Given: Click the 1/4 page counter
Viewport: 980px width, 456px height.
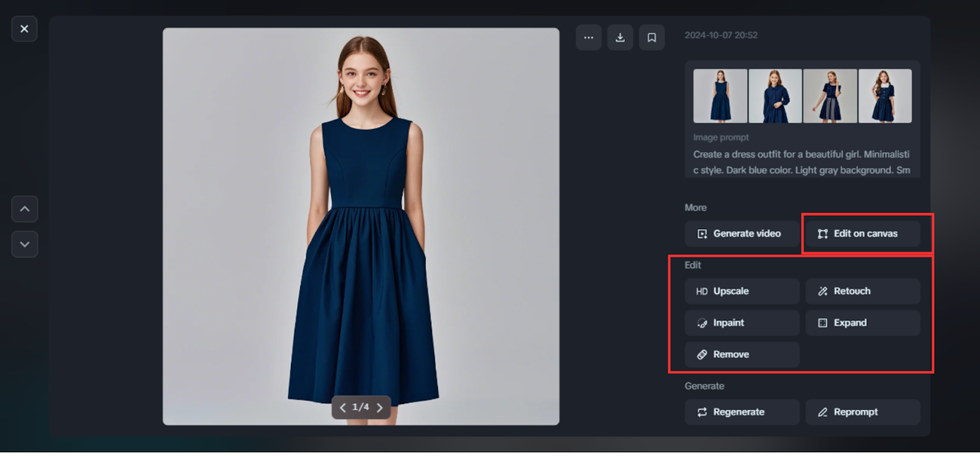Looking at the screenshot, I should click(x=361, y=407).
